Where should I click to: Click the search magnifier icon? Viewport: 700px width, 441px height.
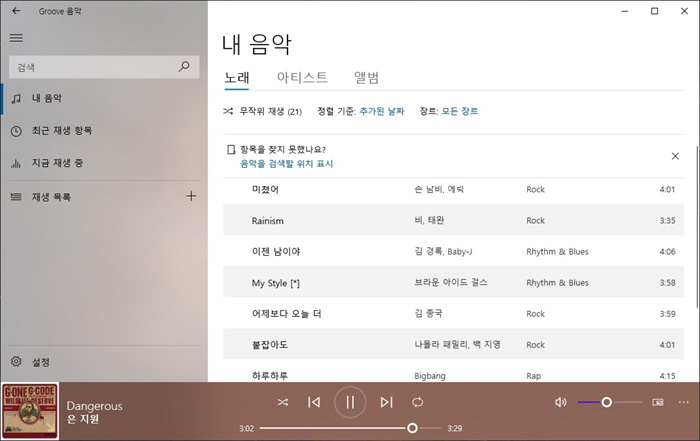coord(183,67)
